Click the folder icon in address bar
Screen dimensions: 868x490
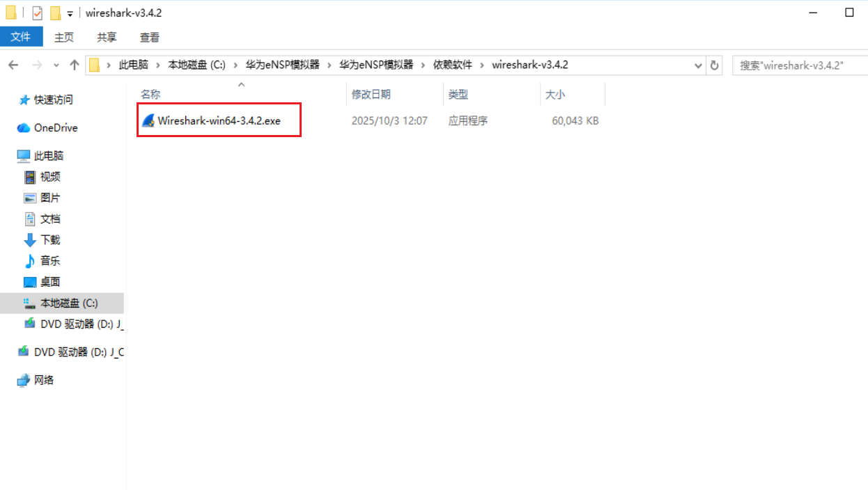tap(95, 65)
